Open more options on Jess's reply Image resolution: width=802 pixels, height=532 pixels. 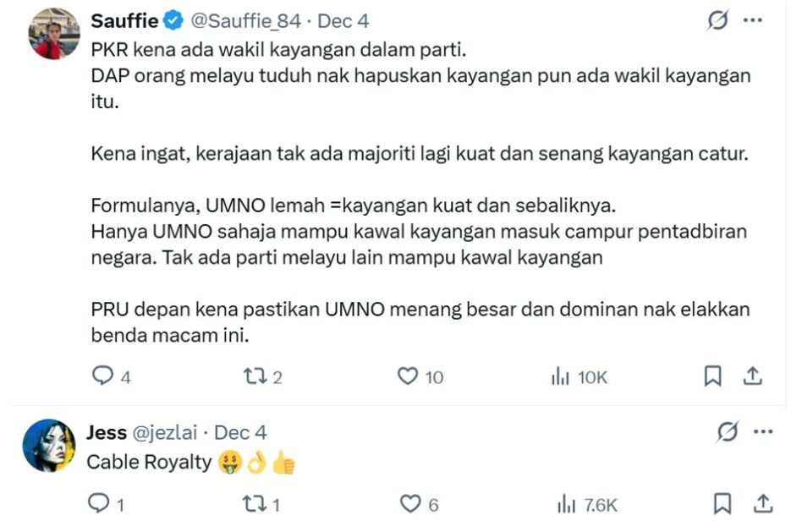(762, 432)
